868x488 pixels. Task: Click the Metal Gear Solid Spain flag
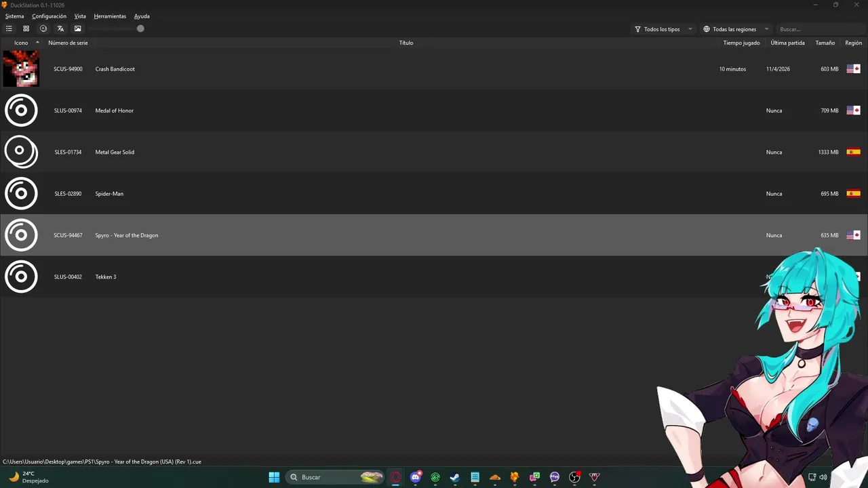tap(853, 152)
